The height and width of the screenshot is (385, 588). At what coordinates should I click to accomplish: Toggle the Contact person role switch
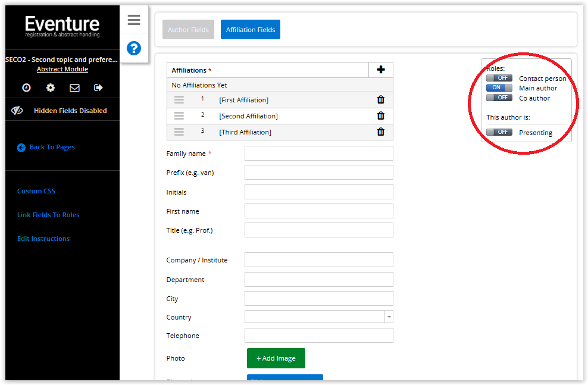499,78
